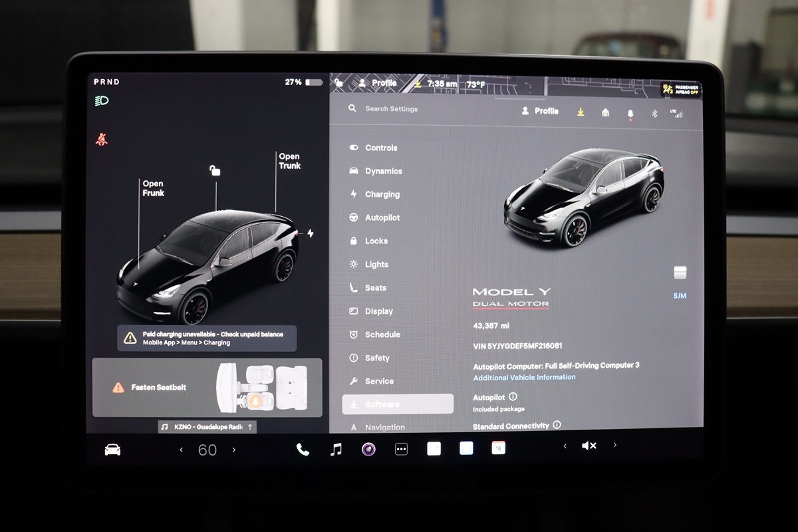Tap Open Trunk
The width and height of the screenshot is (798, 532).
pyautogui.click(x=289, y=161)
